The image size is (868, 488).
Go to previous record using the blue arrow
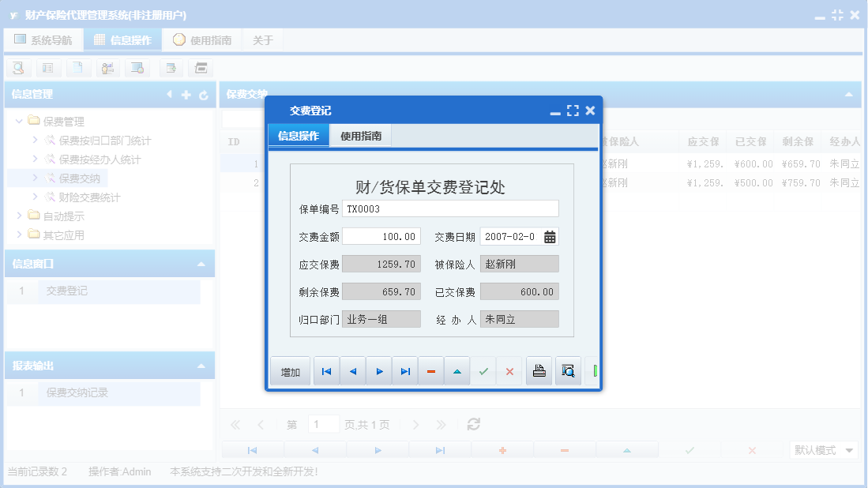[352, 370]
